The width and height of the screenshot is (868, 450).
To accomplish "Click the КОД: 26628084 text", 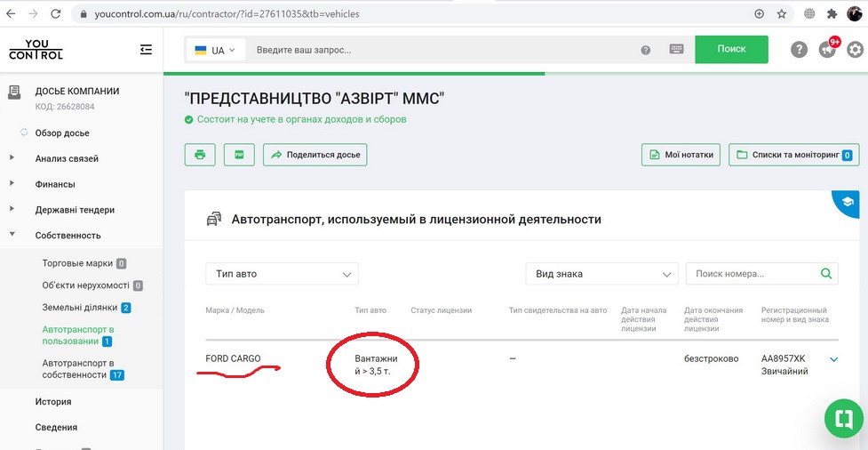I will point(65,107).
